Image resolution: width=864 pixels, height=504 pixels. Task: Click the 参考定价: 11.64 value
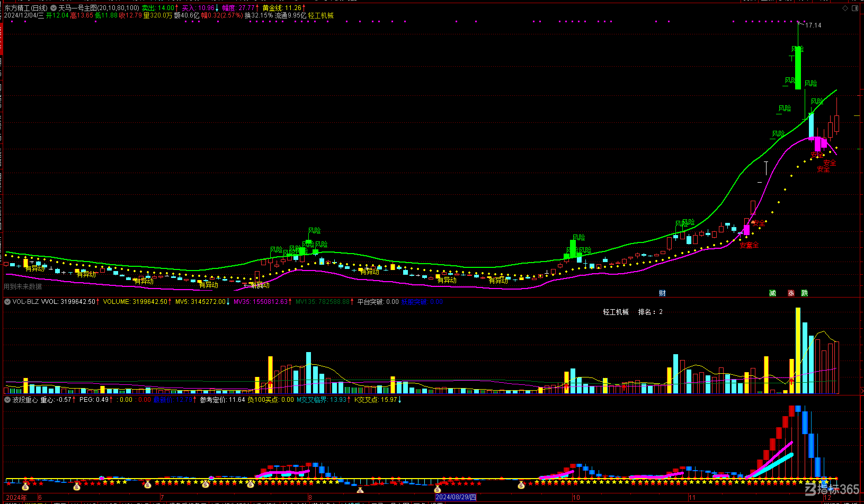click(222, 400)
